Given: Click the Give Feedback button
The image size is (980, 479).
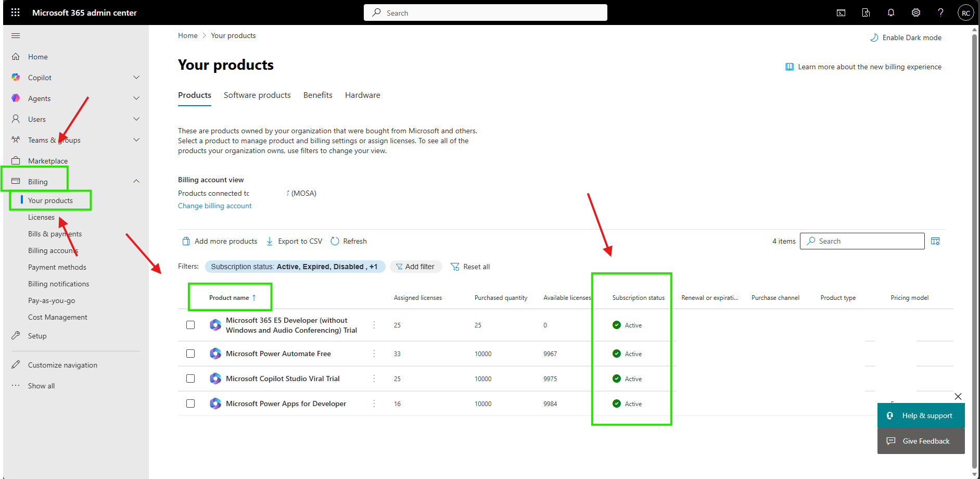Looking at the screenshot, I should [x=921, y=441].
